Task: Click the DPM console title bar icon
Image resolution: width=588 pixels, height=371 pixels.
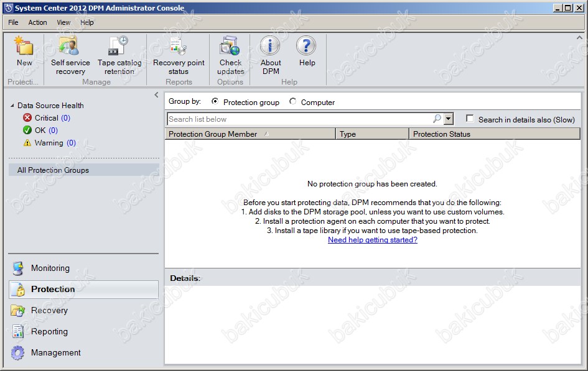Action: tap(9, 8)
